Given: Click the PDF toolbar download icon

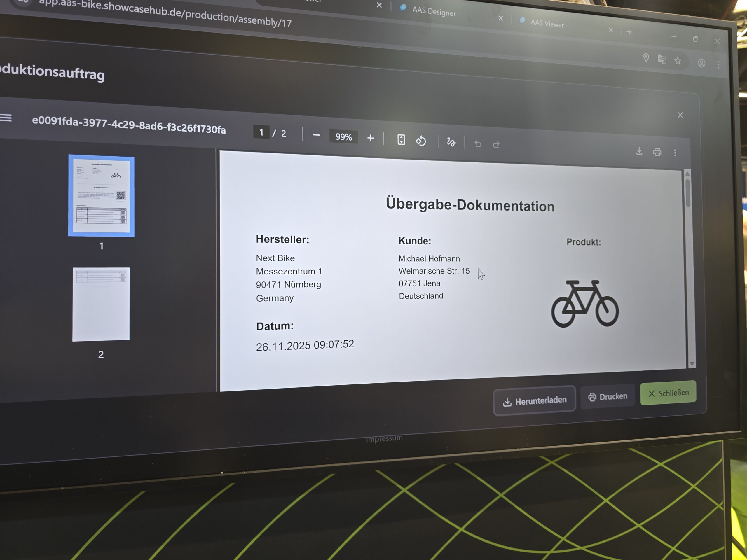Looking at the screenshot, I should pyautogui.click(x=639, y=151).
